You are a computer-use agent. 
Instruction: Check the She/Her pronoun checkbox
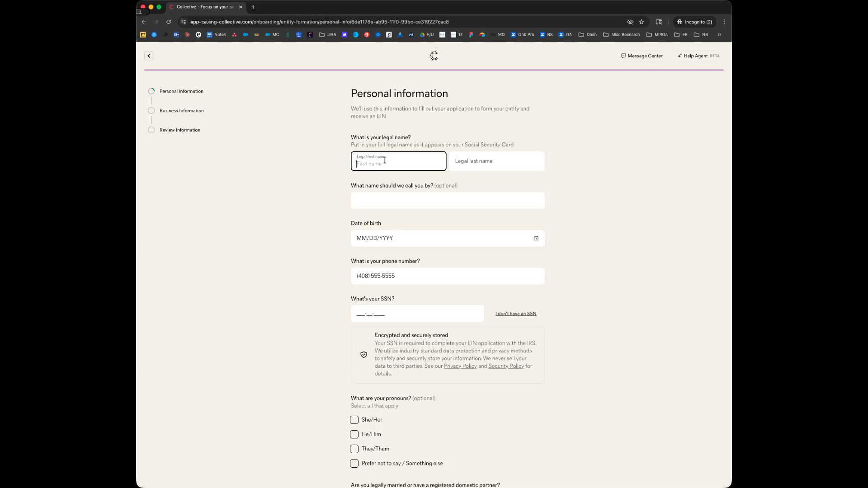coord(354,420)
